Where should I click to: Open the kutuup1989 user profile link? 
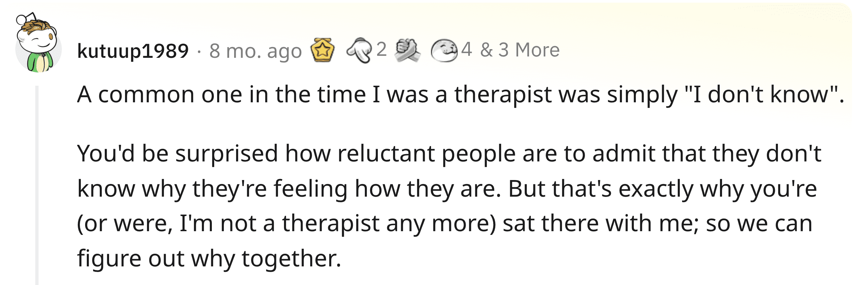click(133, 51)
